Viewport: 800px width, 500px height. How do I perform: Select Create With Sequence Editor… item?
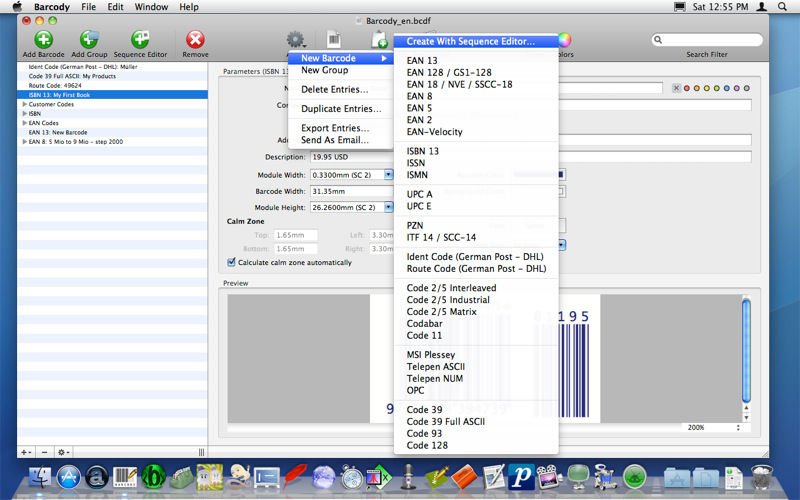476,41
